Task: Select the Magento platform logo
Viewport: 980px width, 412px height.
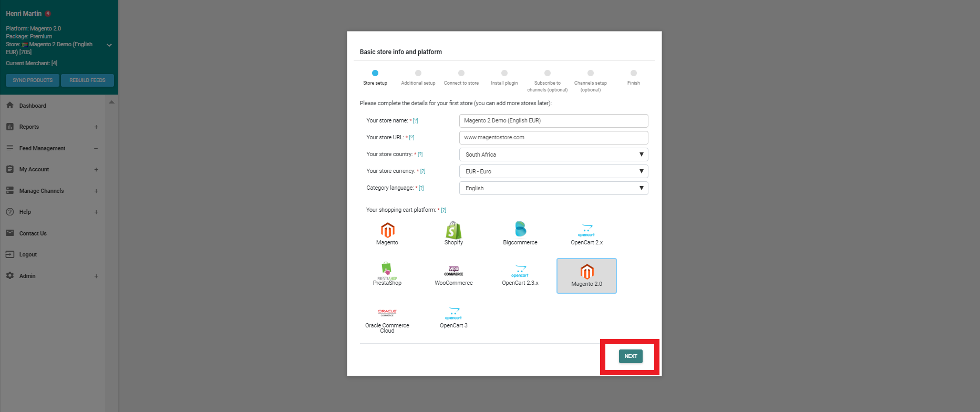Action: tap(387, 230)
